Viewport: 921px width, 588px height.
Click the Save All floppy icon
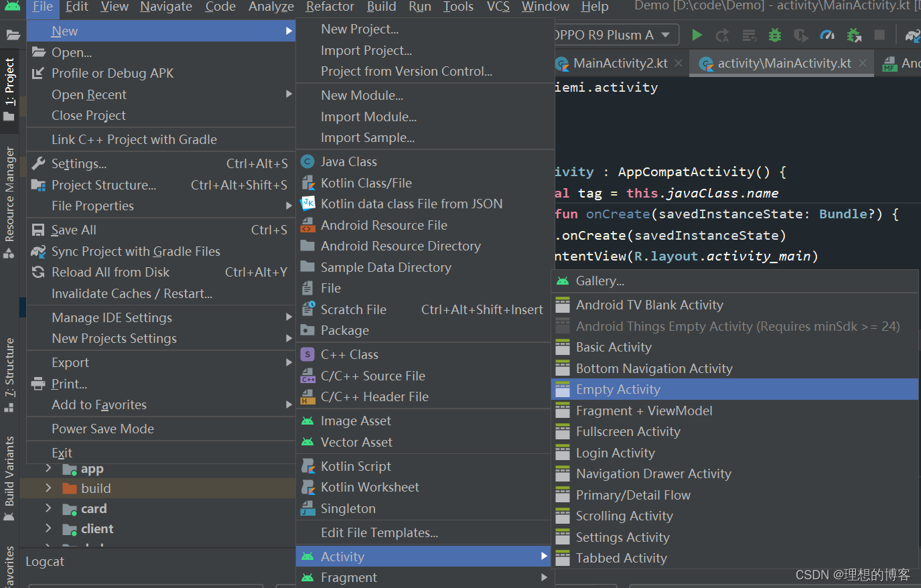38,230
